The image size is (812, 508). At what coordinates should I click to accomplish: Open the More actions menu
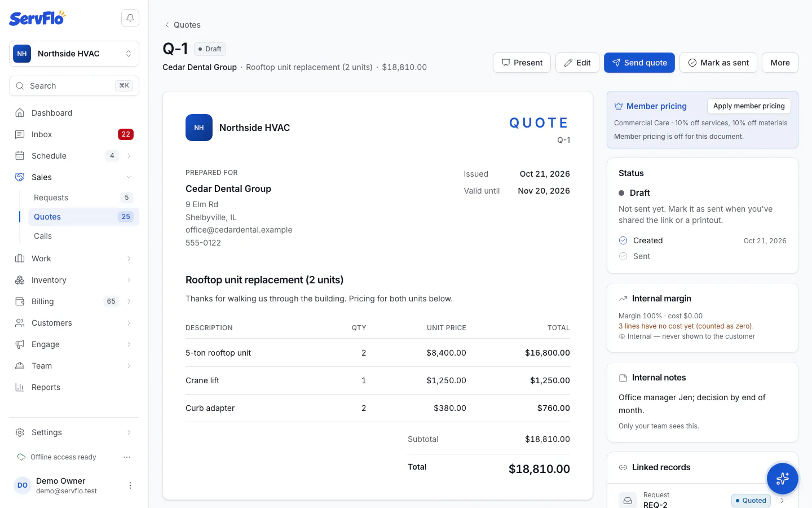(x=780, y=63)
